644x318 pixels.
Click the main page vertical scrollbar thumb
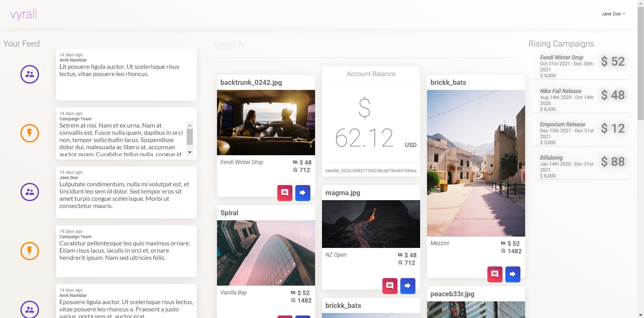[641, 63]
